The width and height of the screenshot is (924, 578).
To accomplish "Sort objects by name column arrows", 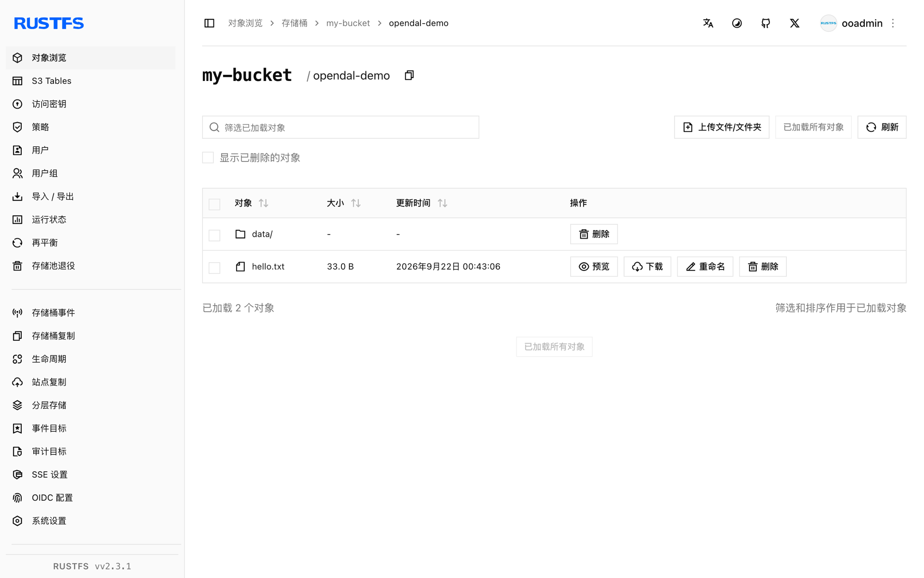I will 264,203.
